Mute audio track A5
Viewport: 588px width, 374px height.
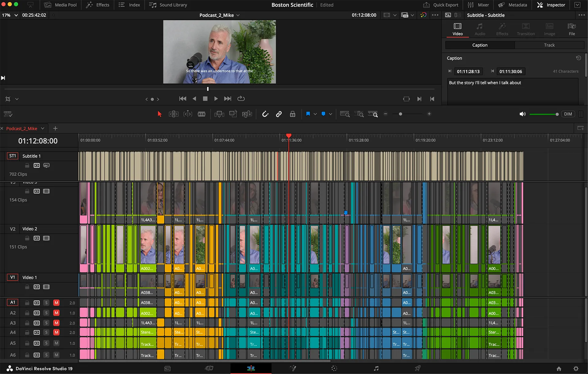pyautogui.click(x=56, y=343)
